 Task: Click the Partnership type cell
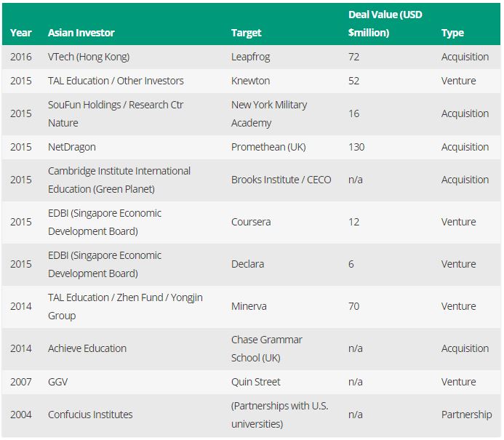click(x=466, y=415)
